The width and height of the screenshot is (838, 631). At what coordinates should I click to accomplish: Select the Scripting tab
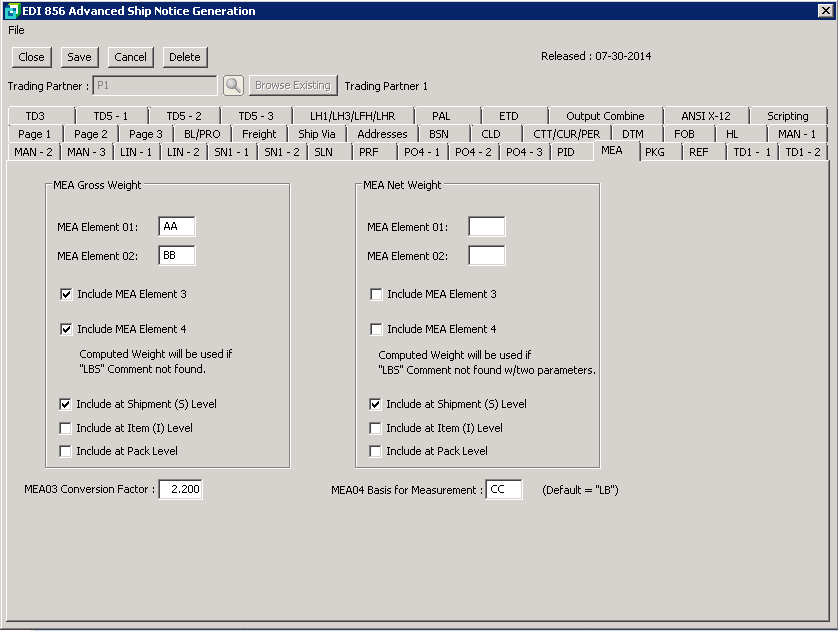pos(787,116)
